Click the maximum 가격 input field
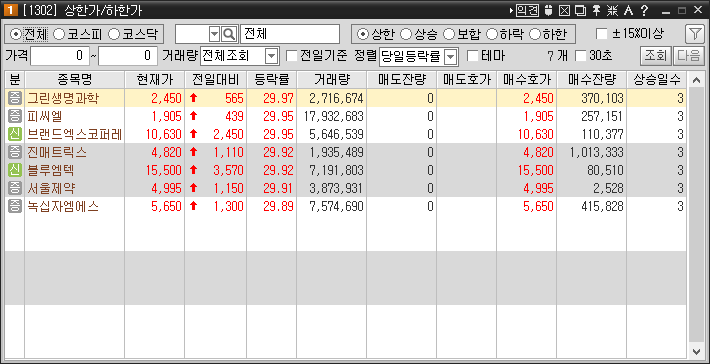710x364 pixels. (128, 56)
